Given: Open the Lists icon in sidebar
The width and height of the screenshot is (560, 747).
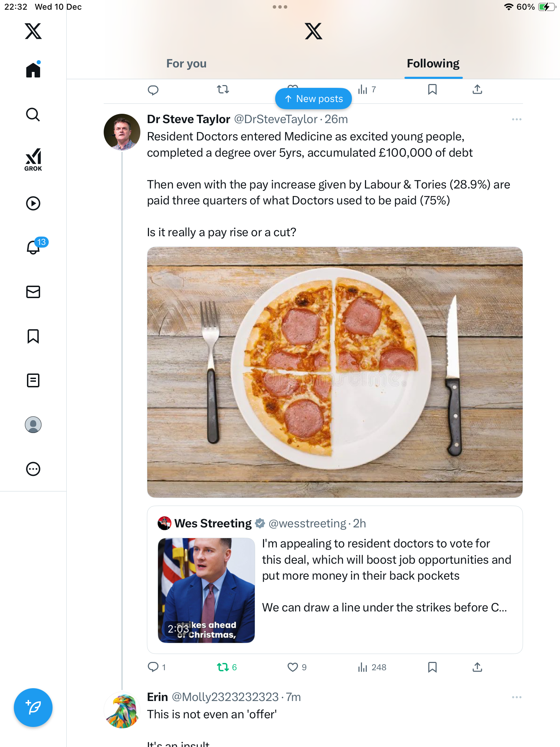Looking at the screenshot, I should 33,380.
